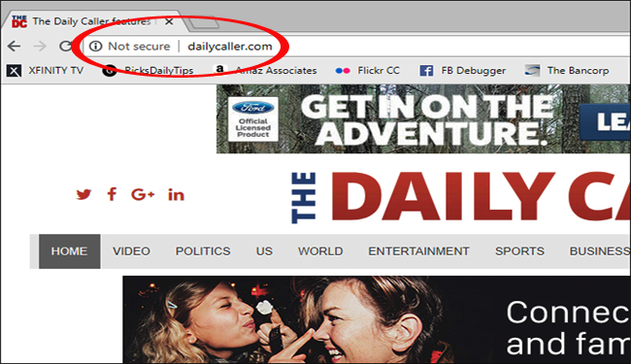Open the Daily Caller LinkedIn icon
Screen dimensions: 631x364
pos(176,195)
